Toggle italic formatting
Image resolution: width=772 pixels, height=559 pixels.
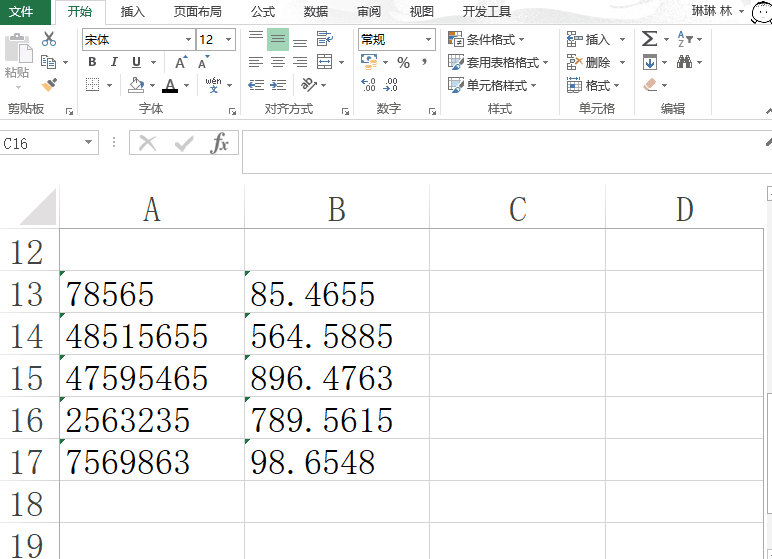pyautogui.click(x=114, y=62)
